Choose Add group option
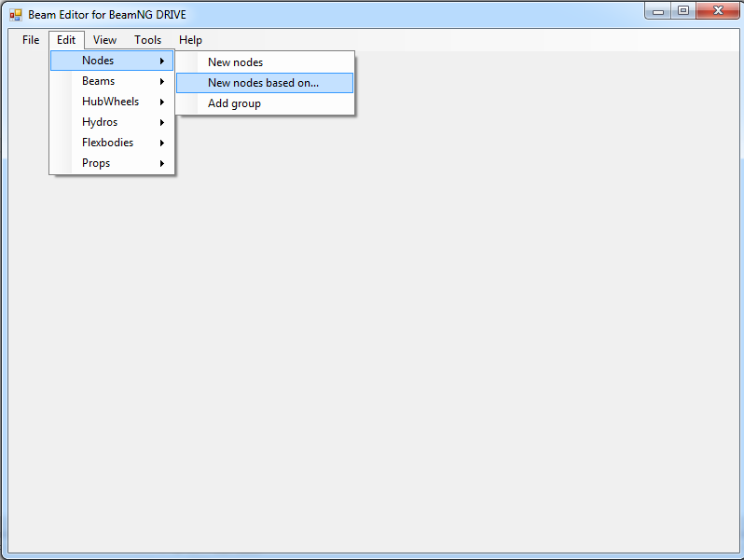Screen dimensions: 744x560 265,103
